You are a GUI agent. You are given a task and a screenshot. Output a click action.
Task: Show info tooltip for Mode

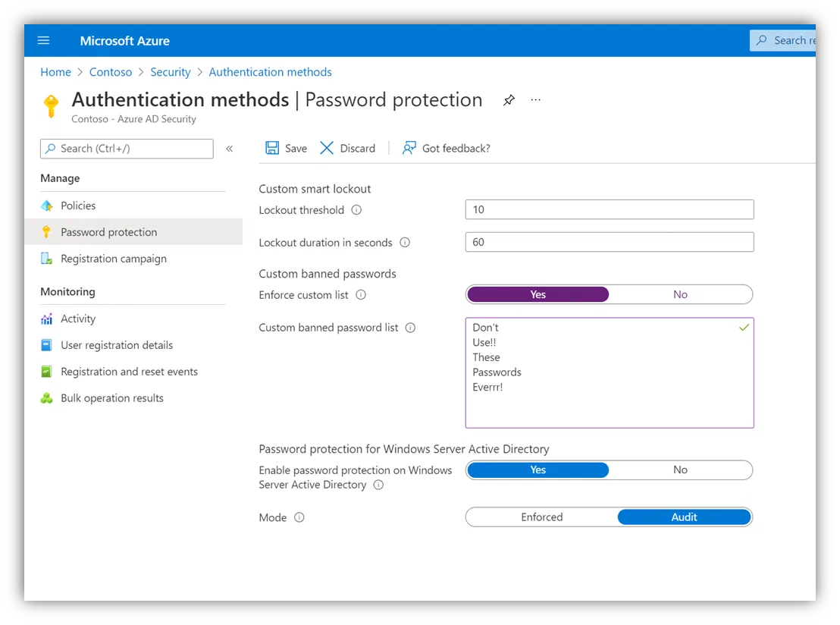[299, 517]
